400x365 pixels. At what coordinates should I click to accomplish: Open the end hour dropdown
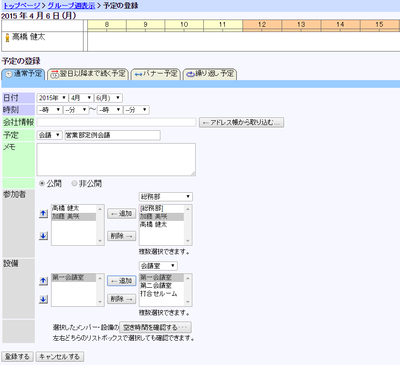coord(110,110)
